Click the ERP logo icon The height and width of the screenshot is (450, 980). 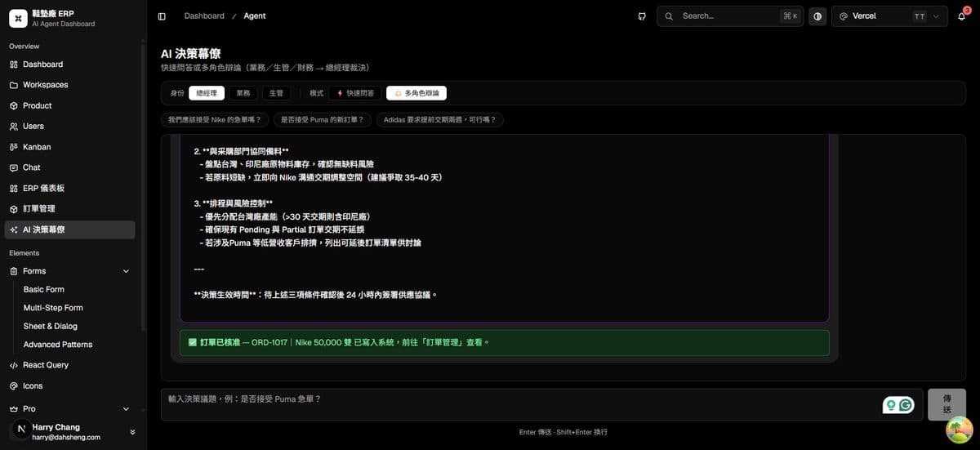18,19
